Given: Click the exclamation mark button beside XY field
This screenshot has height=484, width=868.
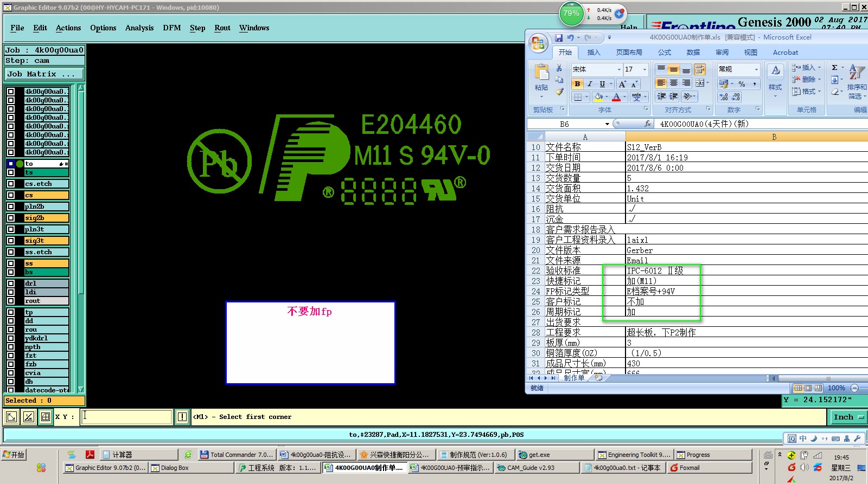Looking at the screenshot, I should [x=182, y=417].
